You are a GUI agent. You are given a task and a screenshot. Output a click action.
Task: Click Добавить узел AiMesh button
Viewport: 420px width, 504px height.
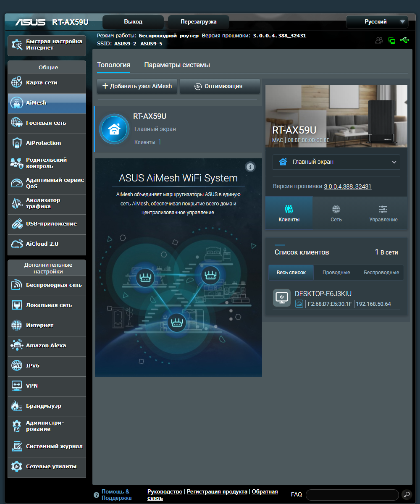coord(137,86)
